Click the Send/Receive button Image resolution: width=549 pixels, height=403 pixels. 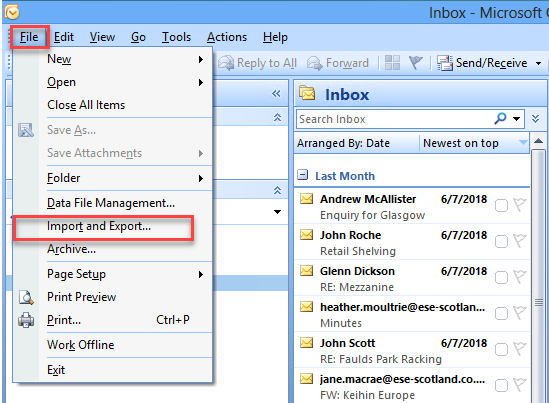click(482, 63)
